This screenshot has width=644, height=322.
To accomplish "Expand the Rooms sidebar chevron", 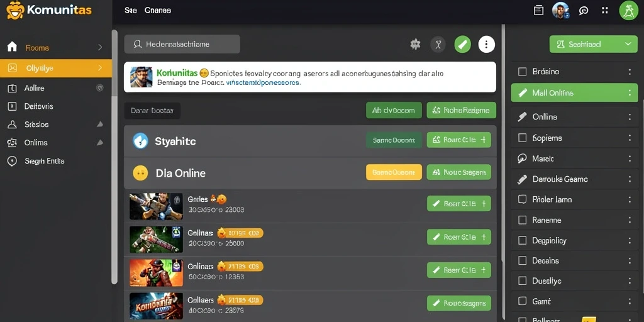I will tap(100, 48).
